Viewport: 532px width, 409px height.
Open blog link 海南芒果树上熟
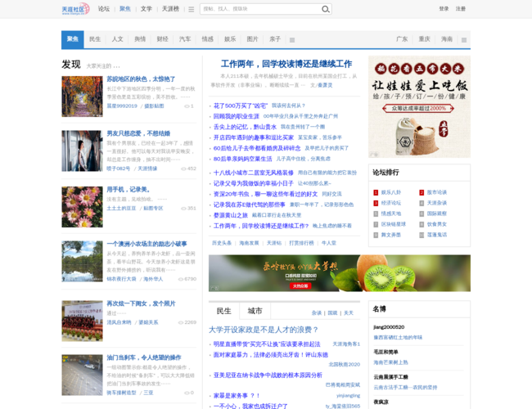pos(390,362)
